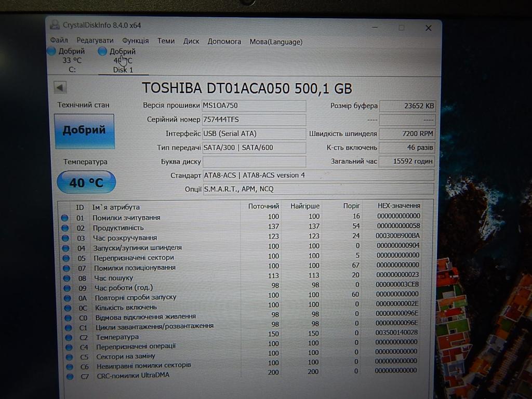Click the status dot for attribute C4
Screen dimensions: 532x399
pyautogui.click(x=69, y=348)
